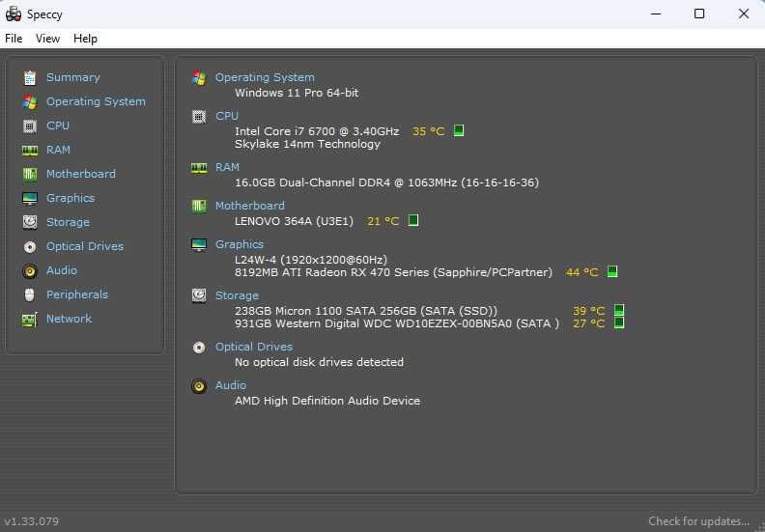Select Network in the sidebar
The width and height of the screenshot is (765, 532).
pos(69,319)
